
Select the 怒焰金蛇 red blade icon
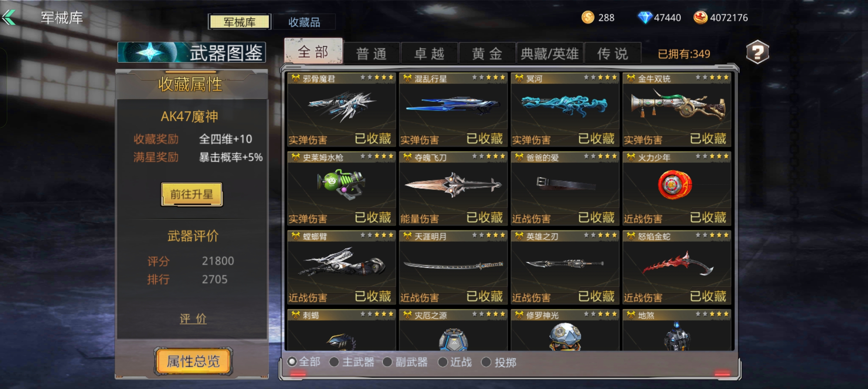(x=677, y=265)
